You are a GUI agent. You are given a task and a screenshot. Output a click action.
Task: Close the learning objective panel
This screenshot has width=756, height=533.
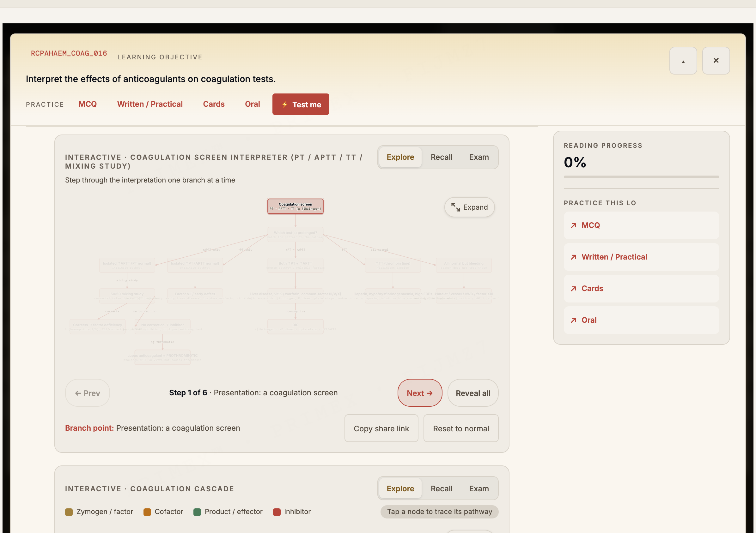716,61
